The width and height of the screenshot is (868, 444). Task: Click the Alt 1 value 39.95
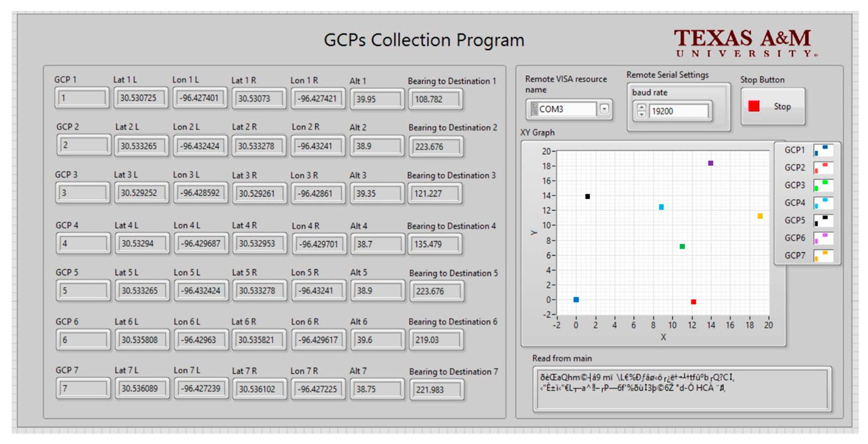tap(377, 99)
